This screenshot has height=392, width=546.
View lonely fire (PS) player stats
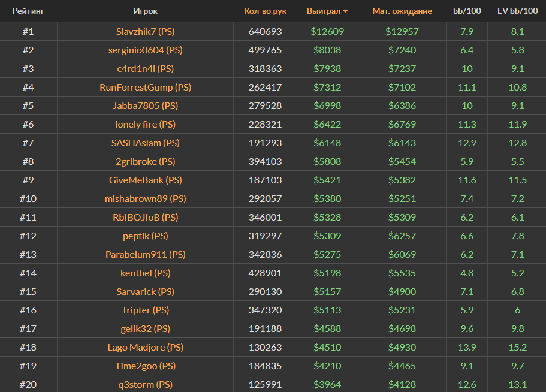146,125
